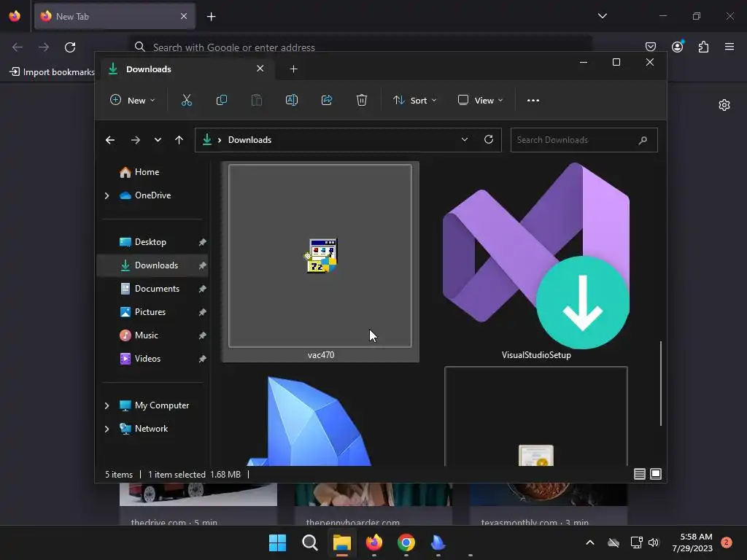Image resolution: width=747 pixels, height=560 pixels.
Task: Open Firefox hamburger application menu
Action: tap(729, 47)
